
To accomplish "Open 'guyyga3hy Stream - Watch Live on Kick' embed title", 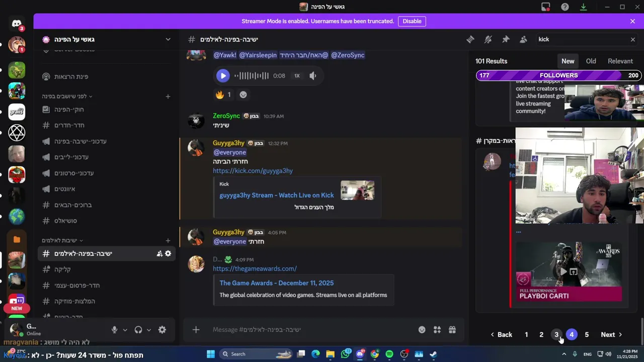I will (277, 195).
